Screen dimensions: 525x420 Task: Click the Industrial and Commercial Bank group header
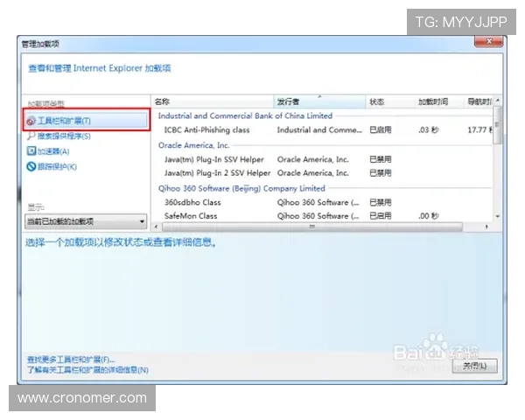245,115
